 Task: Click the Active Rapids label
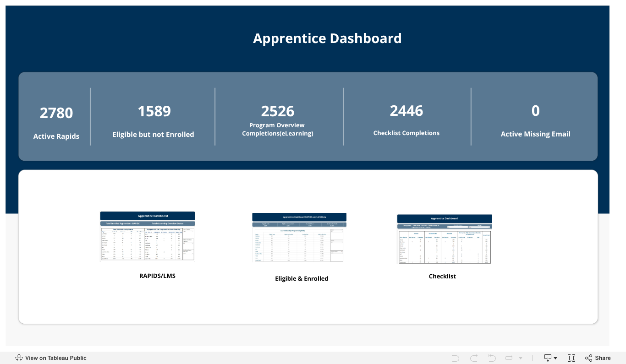click(56, 136)
